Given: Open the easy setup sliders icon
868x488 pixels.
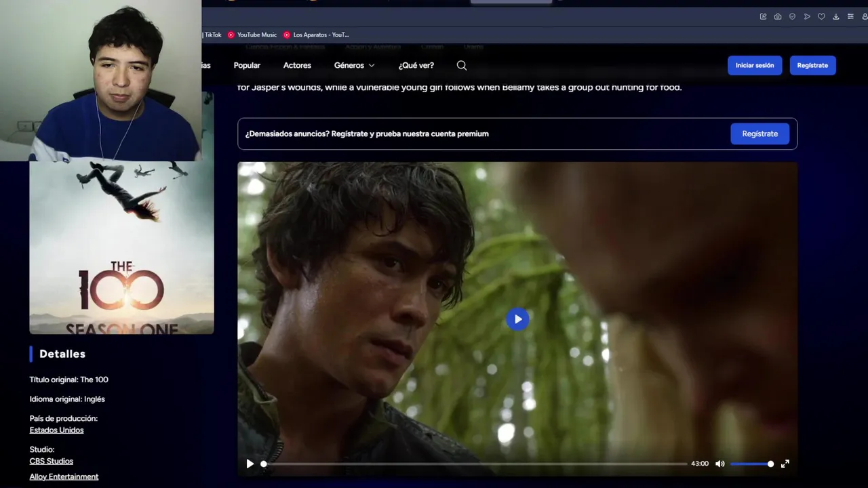Looking at the screenshot, I should (x=850, y=17).
